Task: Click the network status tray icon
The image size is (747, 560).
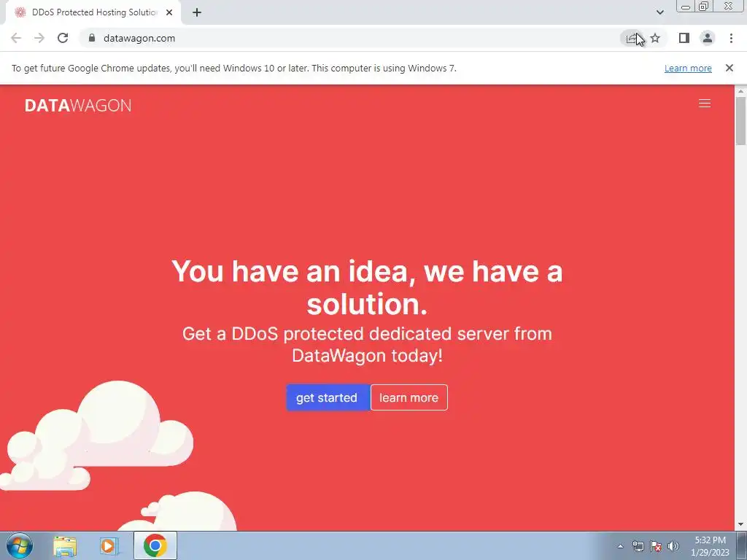Action: 638,546
